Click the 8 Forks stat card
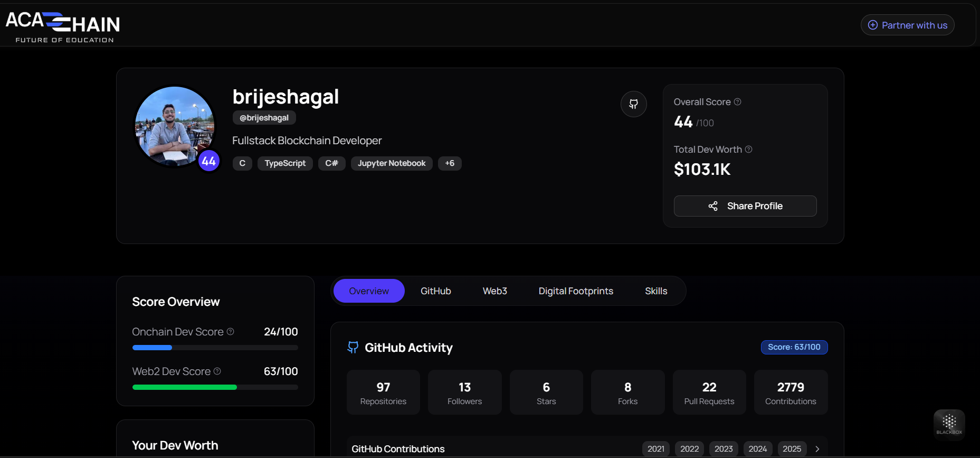 point(628,392)
